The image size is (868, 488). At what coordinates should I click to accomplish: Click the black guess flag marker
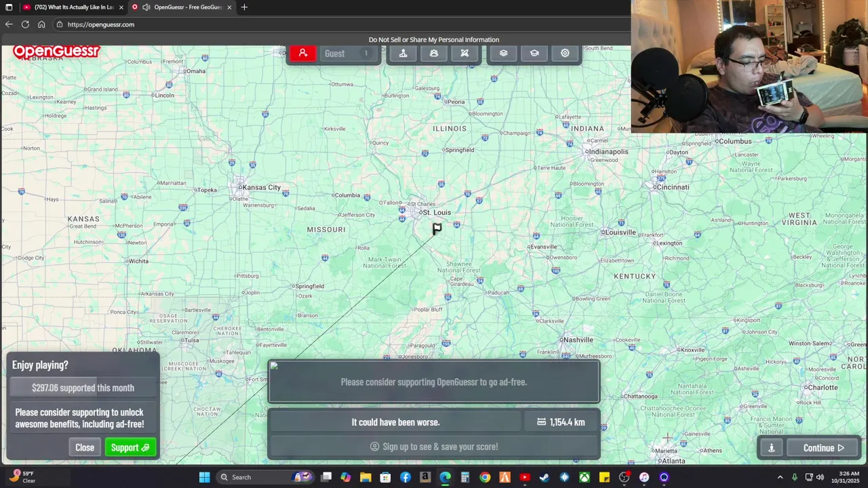(x=437, y=230)
